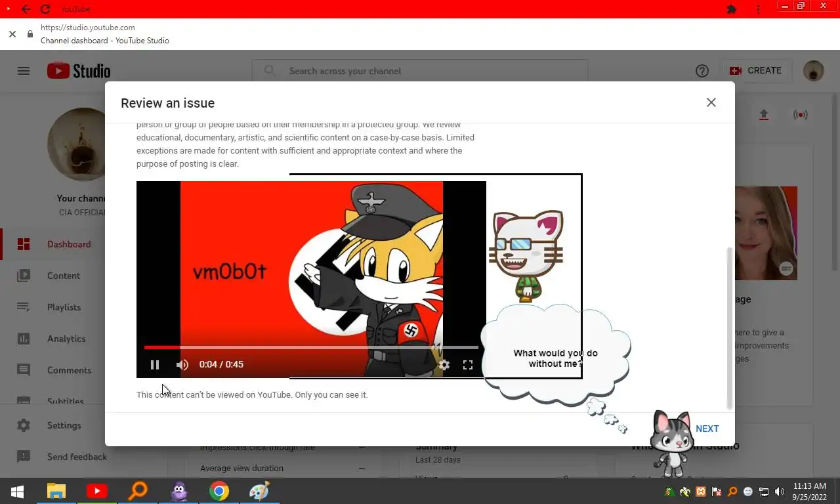Click the studio.youtube.com address text
This screenshot has width=840, height=504.
tap(88, 28)
